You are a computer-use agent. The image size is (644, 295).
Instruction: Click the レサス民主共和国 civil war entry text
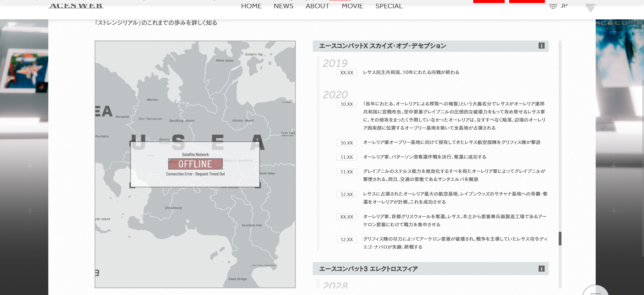tap(411, 72)
